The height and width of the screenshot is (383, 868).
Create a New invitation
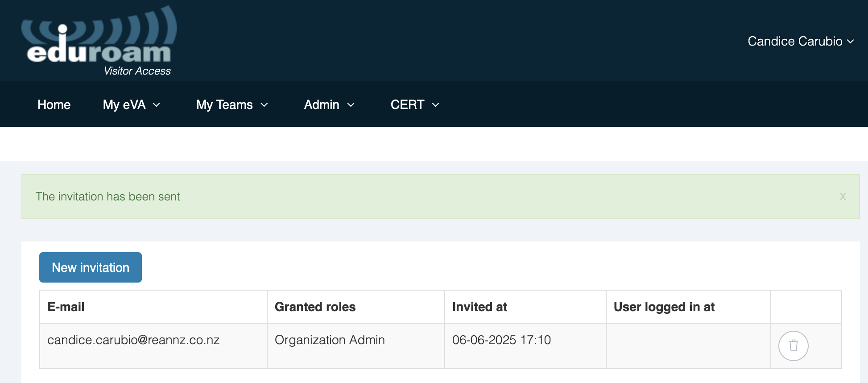pyautogui.click(x=91, y=267)
